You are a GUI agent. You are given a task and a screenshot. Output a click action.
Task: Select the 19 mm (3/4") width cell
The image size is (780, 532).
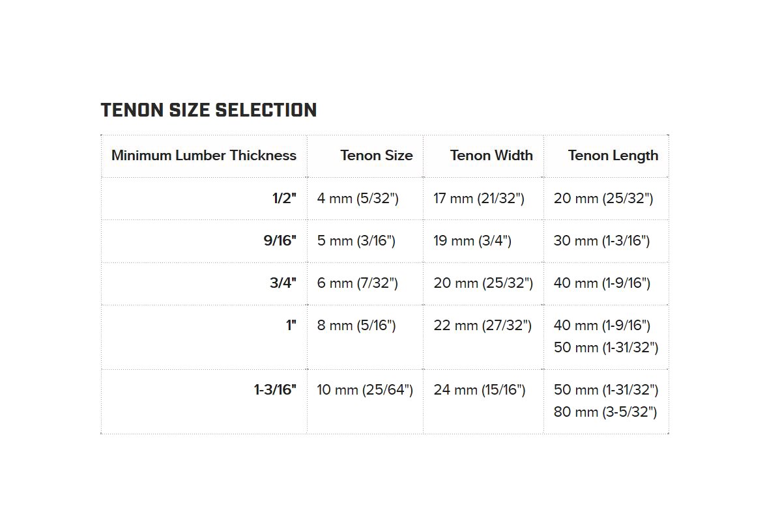coord(472,241)
